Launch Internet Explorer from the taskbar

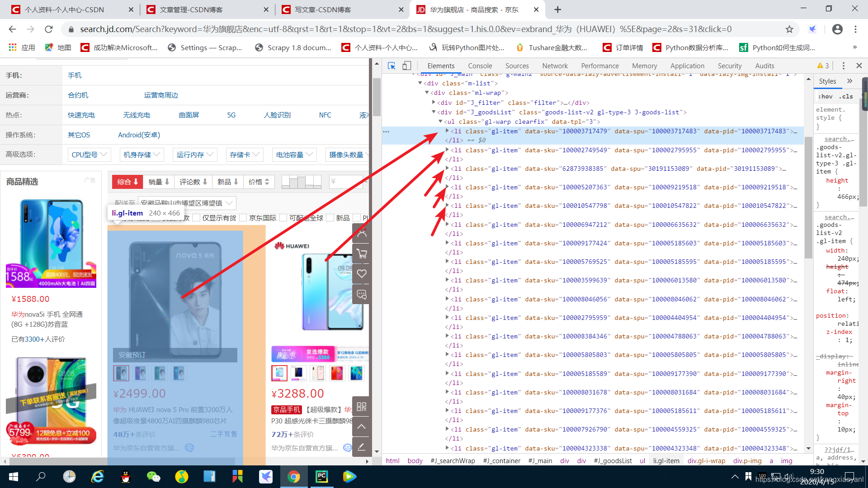[98, 477]
